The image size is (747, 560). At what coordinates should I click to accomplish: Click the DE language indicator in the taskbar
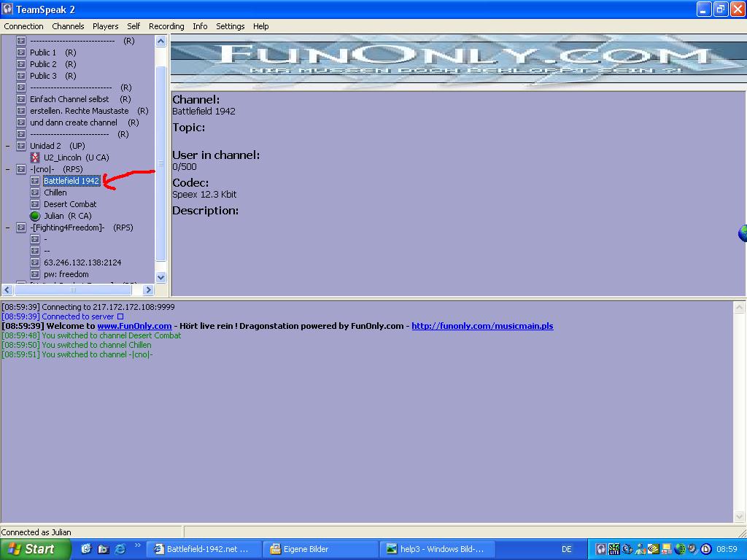(x=566, y=549)
